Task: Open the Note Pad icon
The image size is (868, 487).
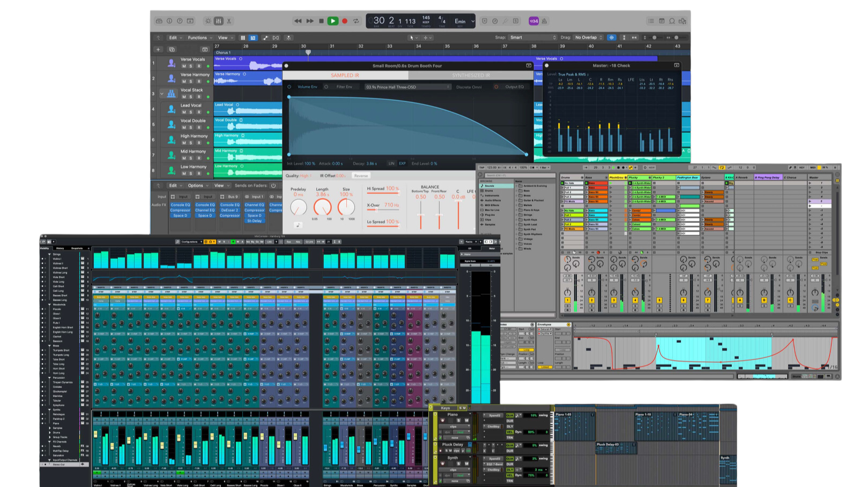Action: [x=662, y=21]
